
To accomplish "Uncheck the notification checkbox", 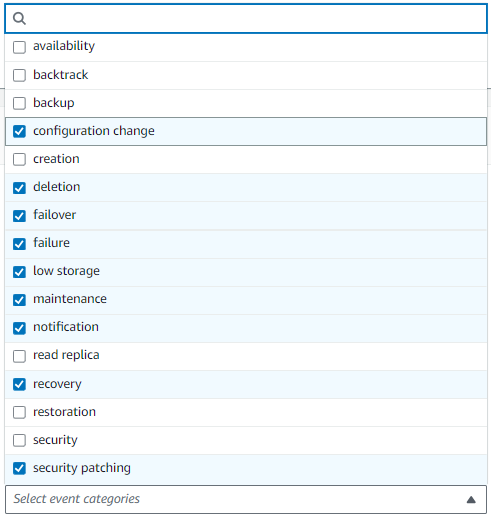I will pyautogui.click(x=19, y=328).
